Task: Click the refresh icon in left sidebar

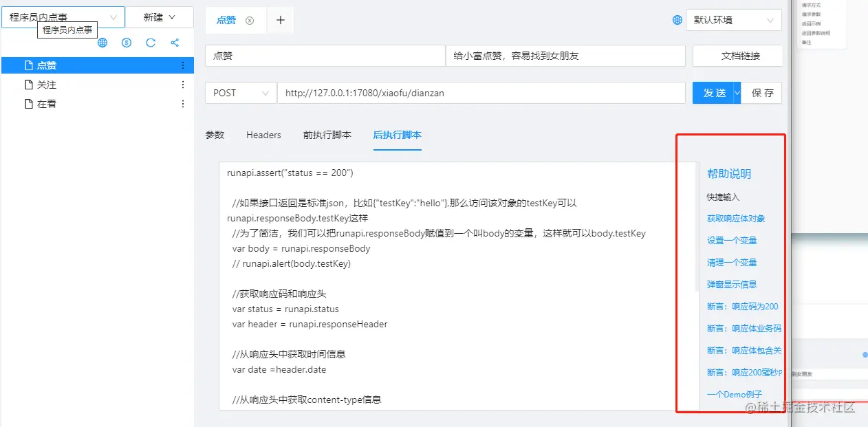Action: coord(151,43)
